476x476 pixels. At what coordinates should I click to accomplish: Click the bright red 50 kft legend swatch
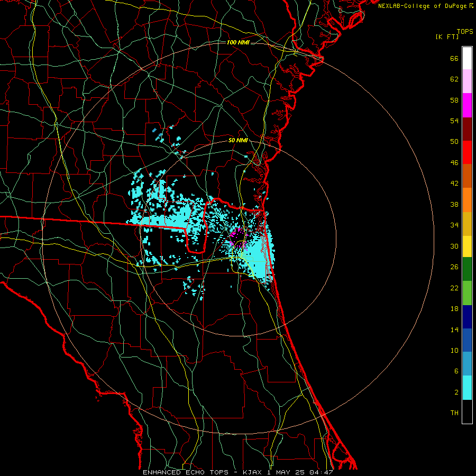click(467, 152)
